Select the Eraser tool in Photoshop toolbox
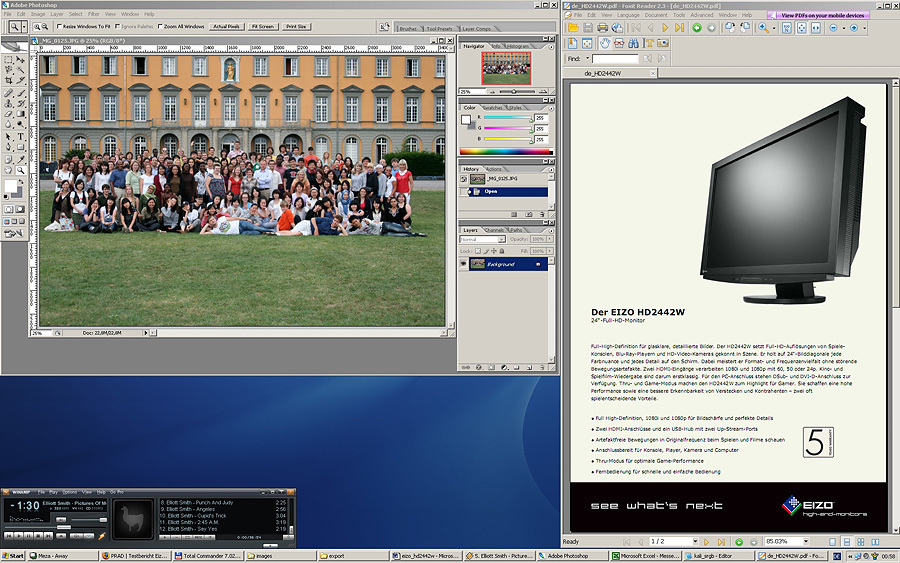 pyautogui.click(x=8, y=114)
